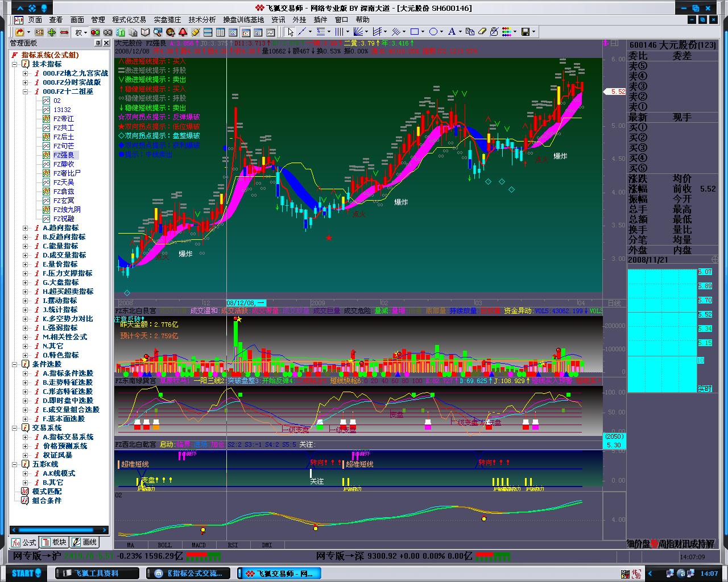Screen dimensions: 728x582
Task: Select the parallel vertical lines tool
Action: point(339,32)
